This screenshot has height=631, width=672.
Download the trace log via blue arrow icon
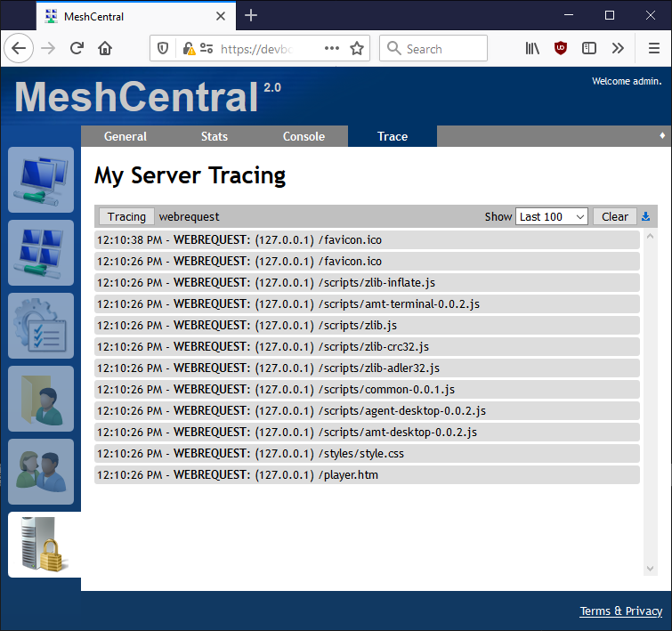point(645,216)
